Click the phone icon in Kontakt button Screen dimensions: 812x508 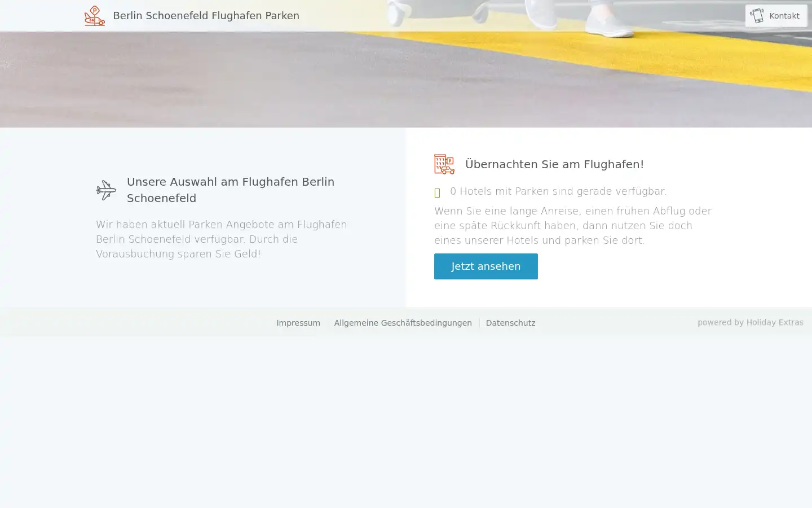point(757,16)
